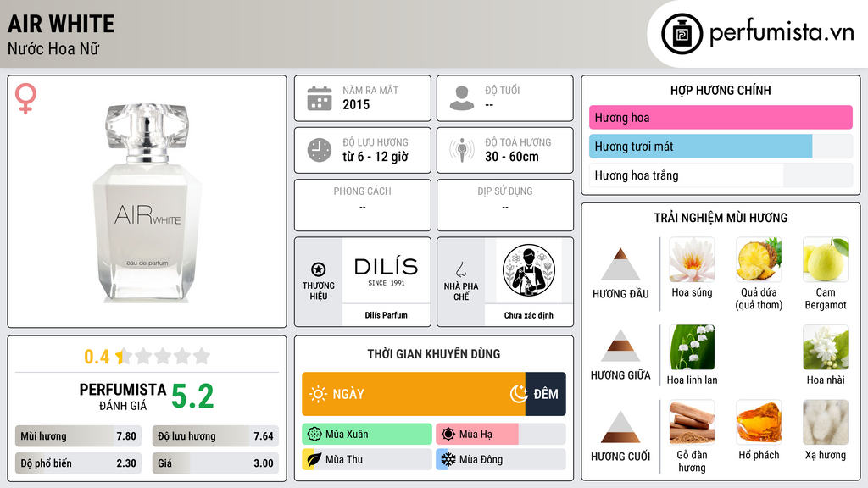Click the longevity value từ 6 - 12 giờ

[x=376, y=157]
